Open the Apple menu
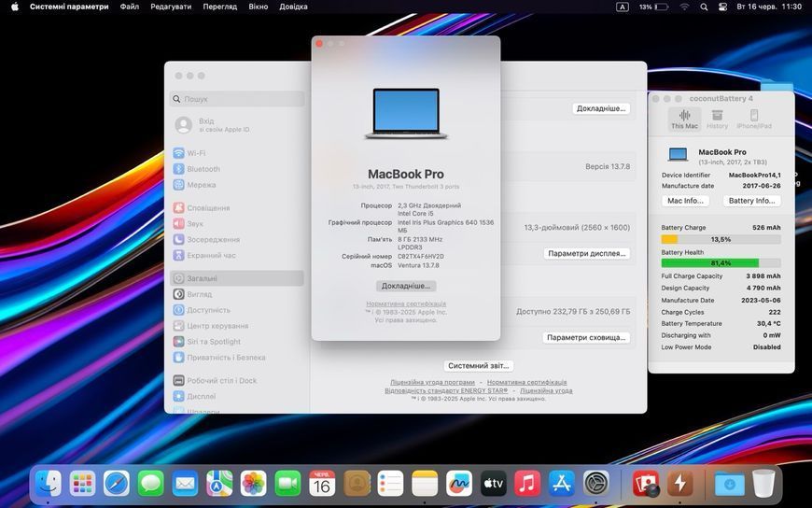 tap(15, 7)
